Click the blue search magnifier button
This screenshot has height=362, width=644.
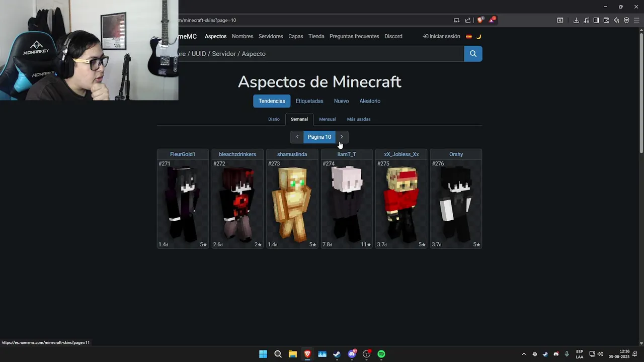[473, 54]
